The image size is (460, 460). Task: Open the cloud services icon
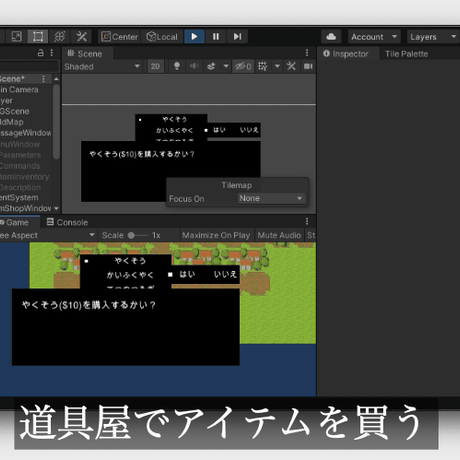331,37
